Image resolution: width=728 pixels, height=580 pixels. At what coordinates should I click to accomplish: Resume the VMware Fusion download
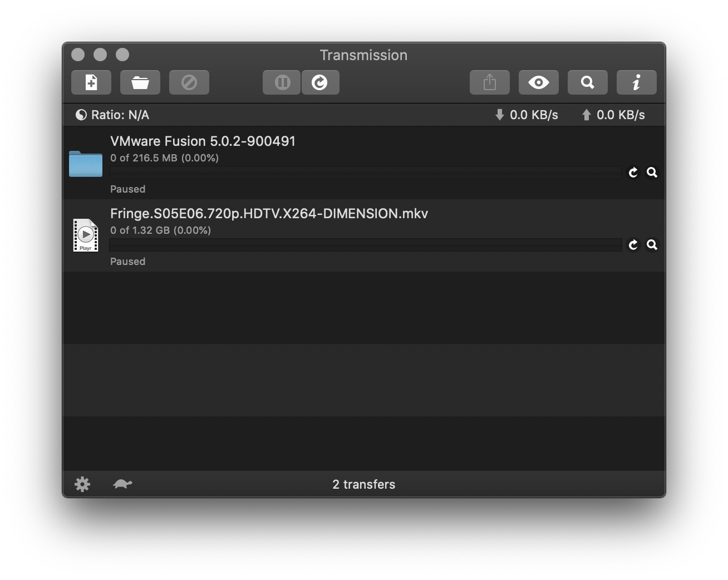pos(633,173)
